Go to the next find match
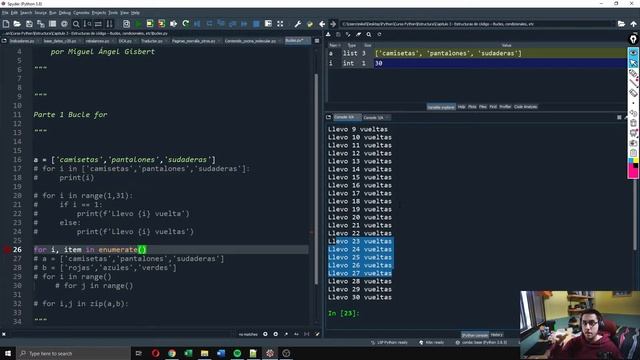The height and width of the screenshot is (360, 640). coord(276,334)
